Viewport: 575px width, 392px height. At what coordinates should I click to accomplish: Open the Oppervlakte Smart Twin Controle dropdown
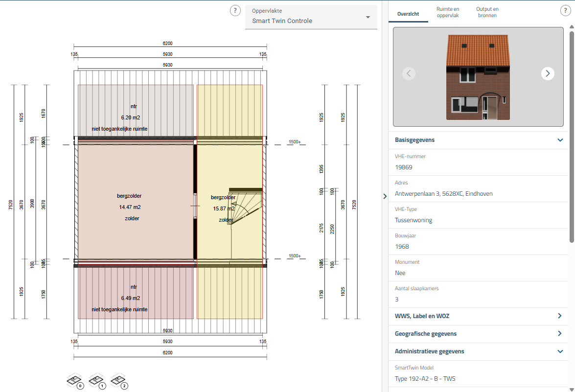pos(311,17)
